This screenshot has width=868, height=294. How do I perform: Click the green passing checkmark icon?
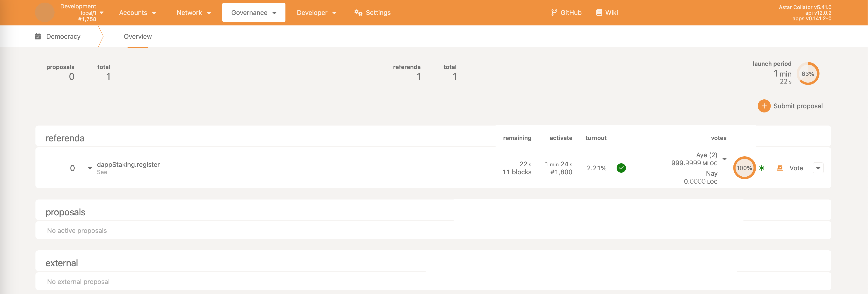point(621,168)
